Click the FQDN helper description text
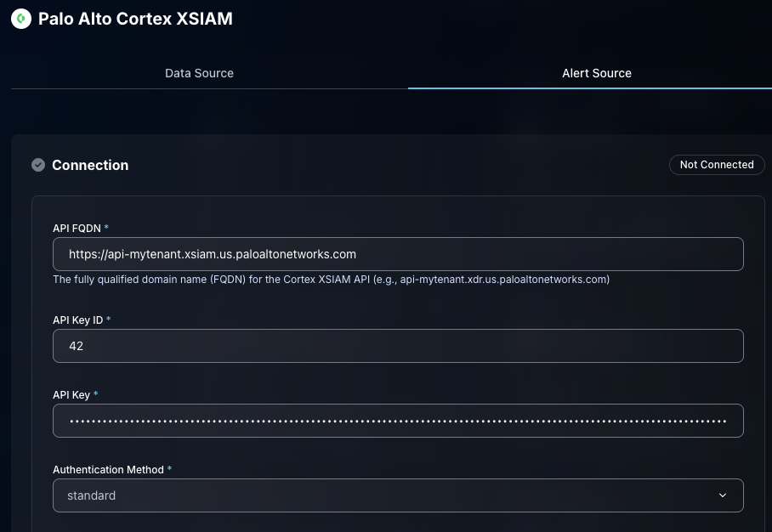Image resolution: width=772 pixels, height=532 pixels. tap(331, 280)
